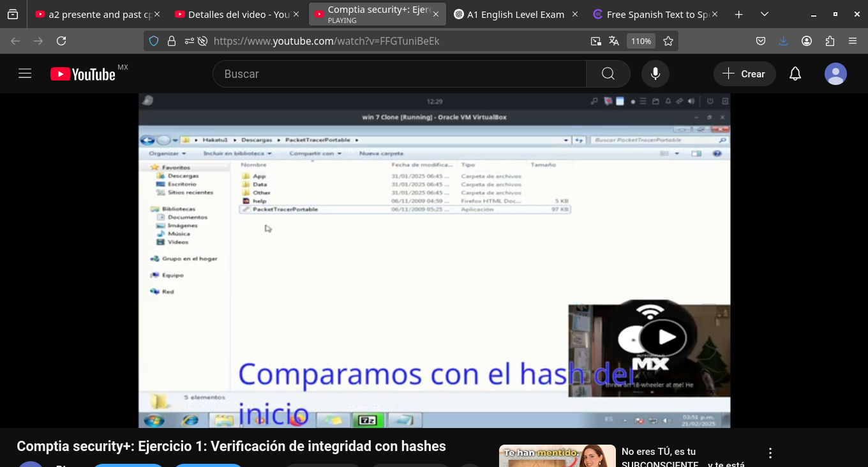Click the Crear button
Image resolution: width=868 pixels, height=467 pixels.
pyautogui.click(x=744, y=74)
